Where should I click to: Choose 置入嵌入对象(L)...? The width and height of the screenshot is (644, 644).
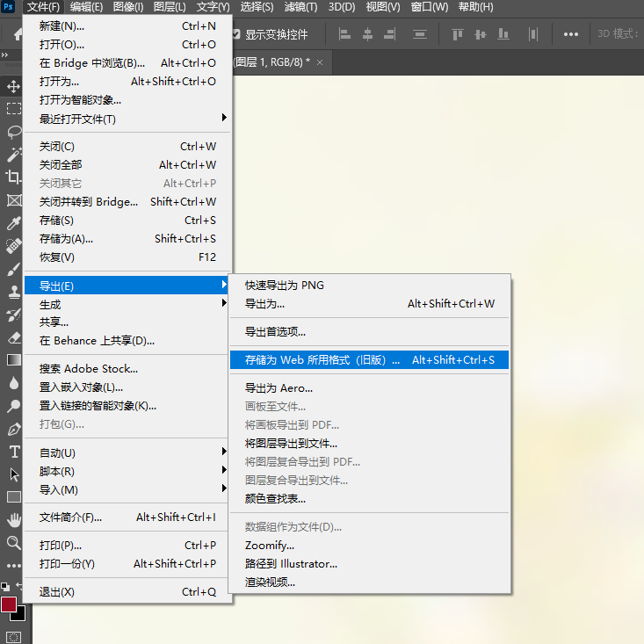coord(127,387)
